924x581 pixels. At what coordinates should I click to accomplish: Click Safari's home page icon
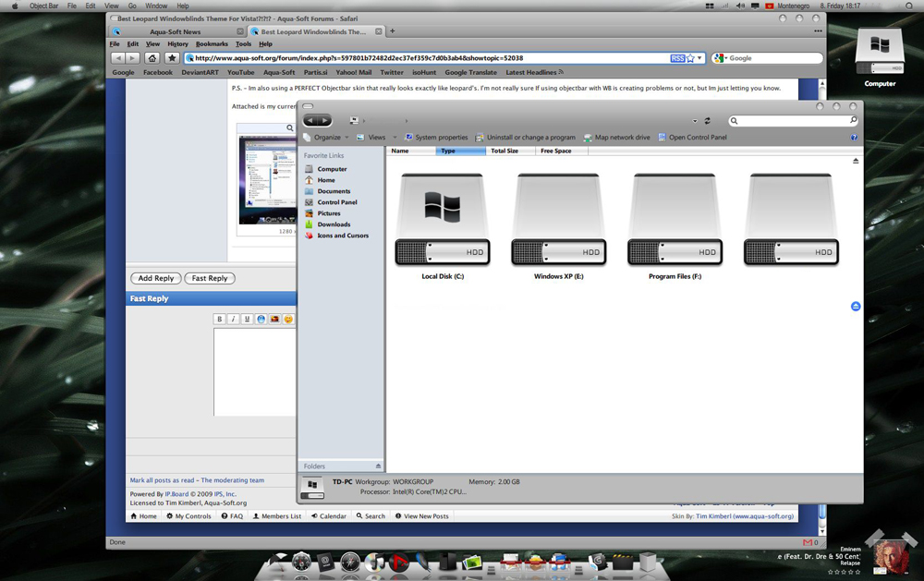[152, 58]
